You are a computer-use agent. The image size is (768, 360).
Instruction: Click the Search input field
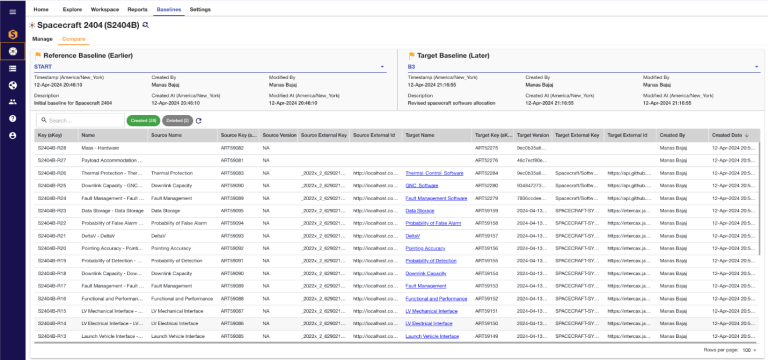[80, 120]
